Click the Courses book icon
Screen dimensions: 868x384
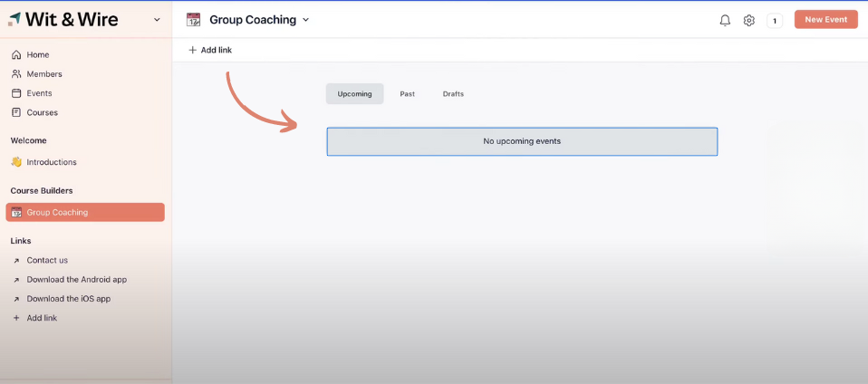coord(16,112)
